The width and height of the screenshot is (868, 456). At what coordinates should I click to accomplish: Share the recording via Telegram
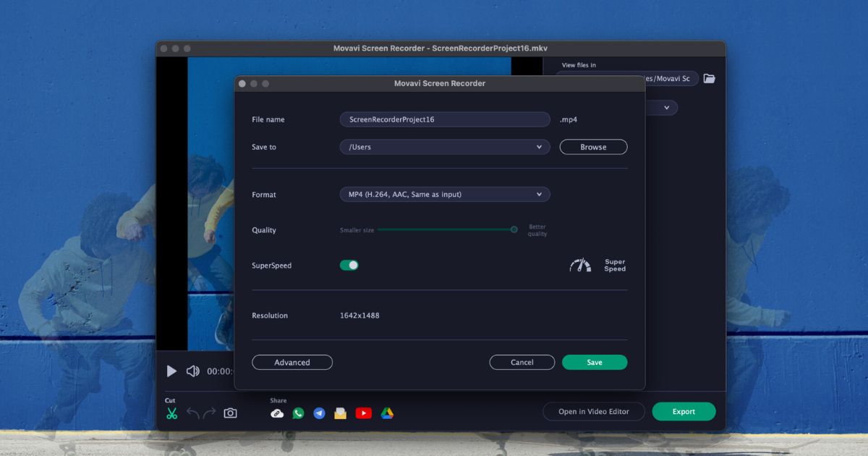[x=318, y=413]
